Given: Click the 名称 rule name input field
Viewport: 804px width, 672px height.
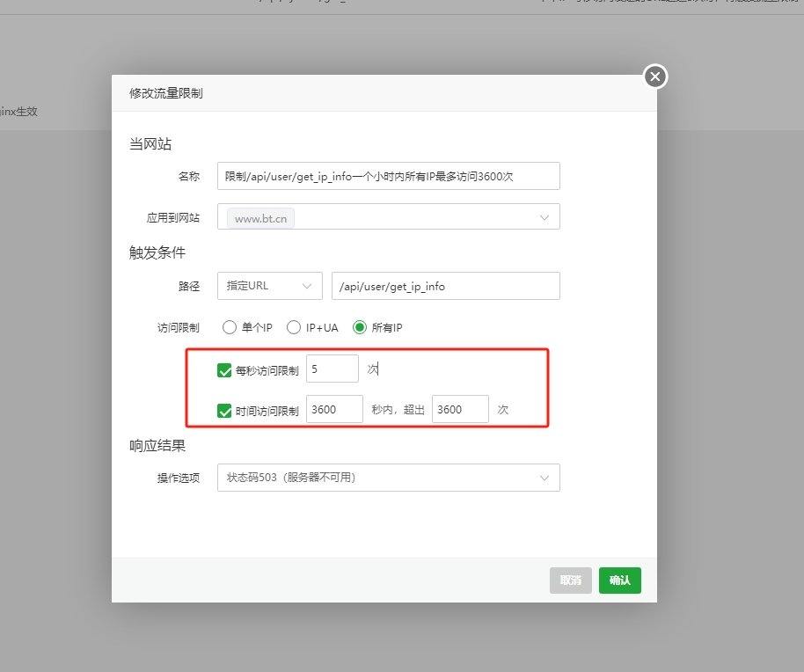Looking at the screenshot, I should click(388, 176).
